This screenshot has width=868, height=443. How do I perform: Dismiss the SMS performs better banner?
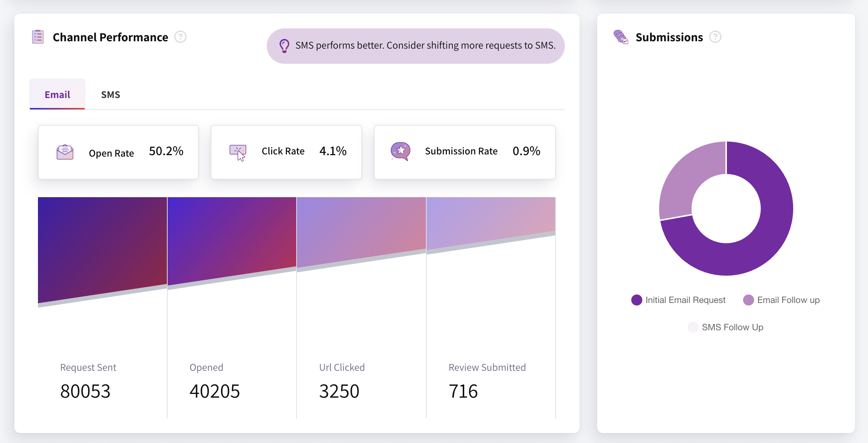pyautogui.click(x=415, y=46)
